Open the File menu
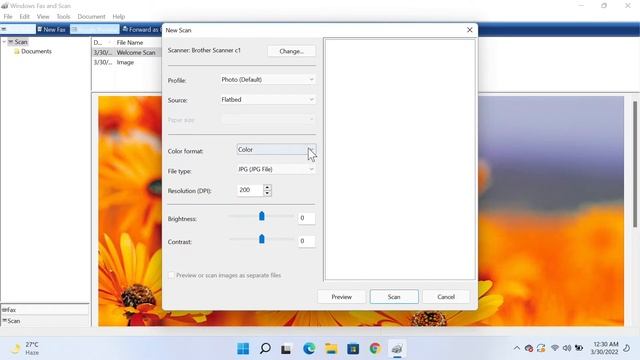Viewport: 640px width, 360px height. coord(8,17)
